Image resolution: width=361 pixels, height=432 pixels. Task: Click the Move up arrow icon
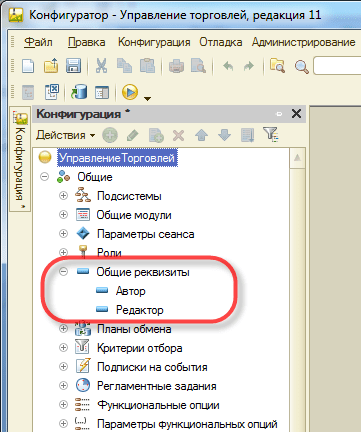(x=201, y=135)
